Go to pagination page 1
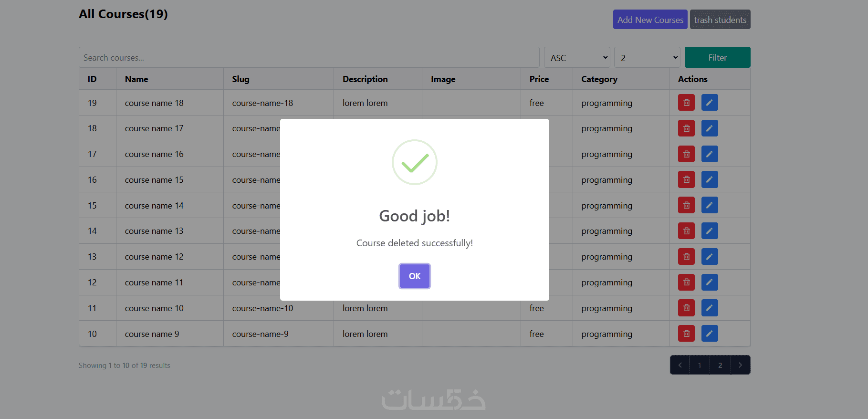Screen dimensions: 868x419 [x=700, y=365]
